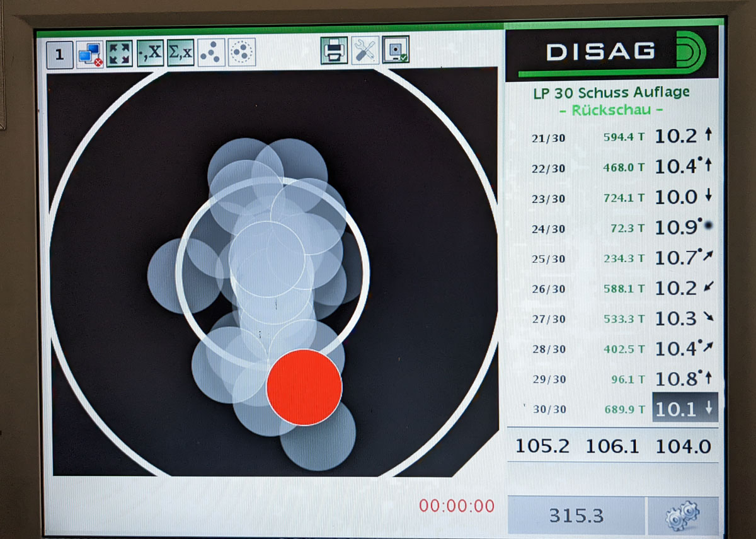This screenshot has width=756, height=539.
Task: Click the network disconnected icon
Action: 89,54
